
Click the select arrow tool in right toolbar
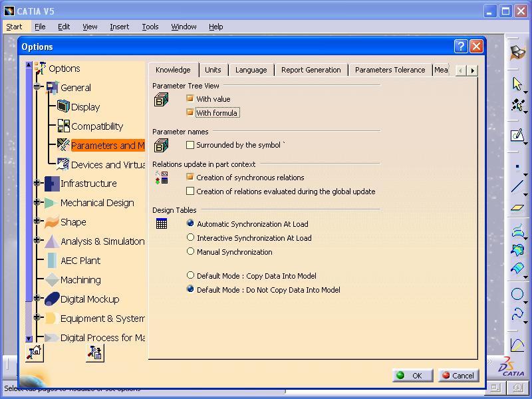click(517, 84)
